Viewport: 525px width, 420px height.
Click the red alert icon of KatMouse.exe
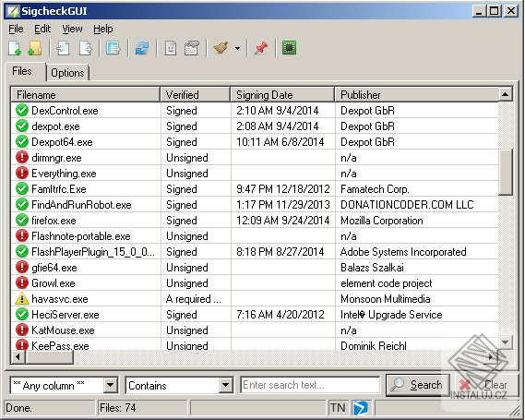click(x=22, y=330)
